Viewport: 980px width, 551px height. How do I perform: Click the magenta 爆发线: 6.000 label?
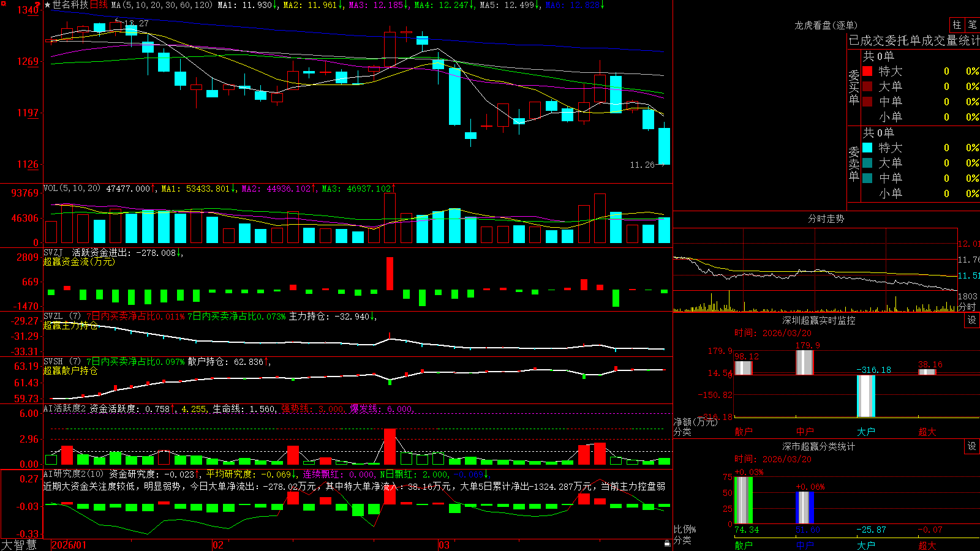point(382,408)
